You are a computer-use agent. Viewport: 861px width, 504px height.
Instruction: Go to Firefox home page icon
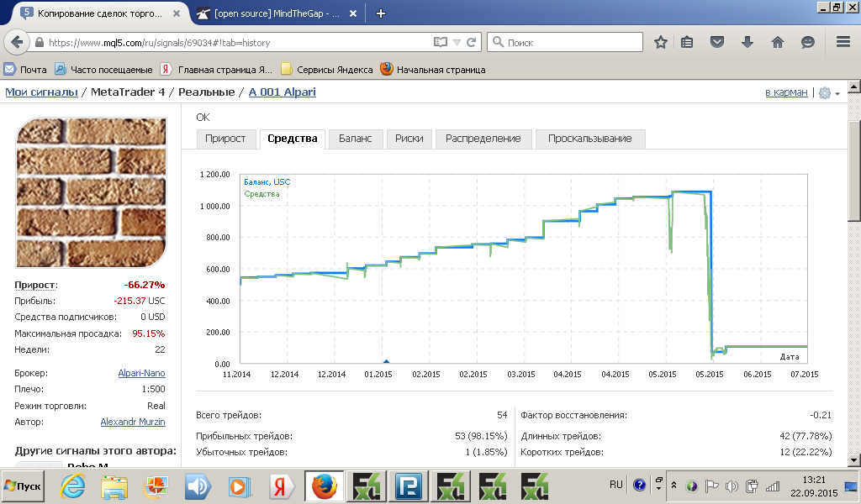pos(778,42)
